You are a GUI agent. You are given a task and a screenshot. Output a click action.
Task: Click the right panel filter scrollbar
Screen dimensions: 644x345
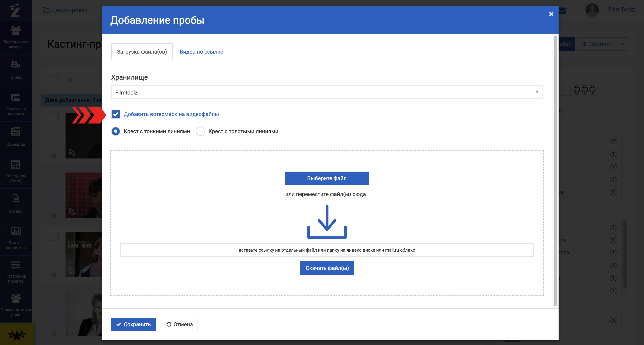click(x=625, y=254)
